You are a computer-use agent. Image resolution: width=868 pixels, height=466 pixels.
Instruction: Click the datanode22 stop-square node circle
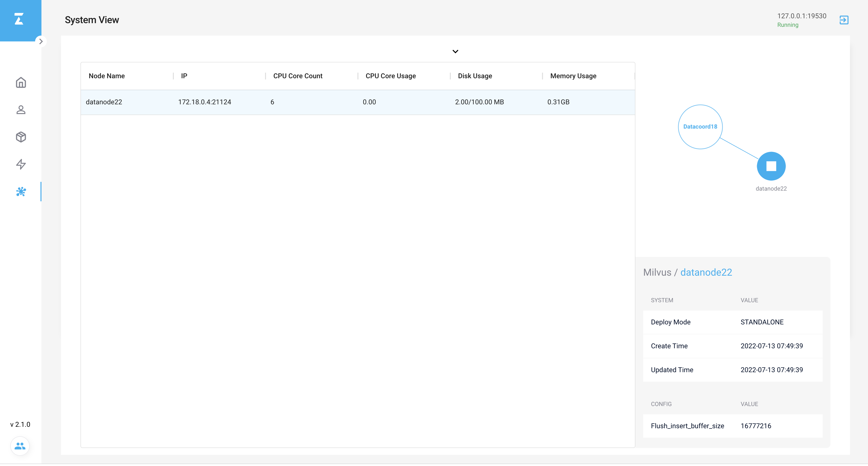771,166
